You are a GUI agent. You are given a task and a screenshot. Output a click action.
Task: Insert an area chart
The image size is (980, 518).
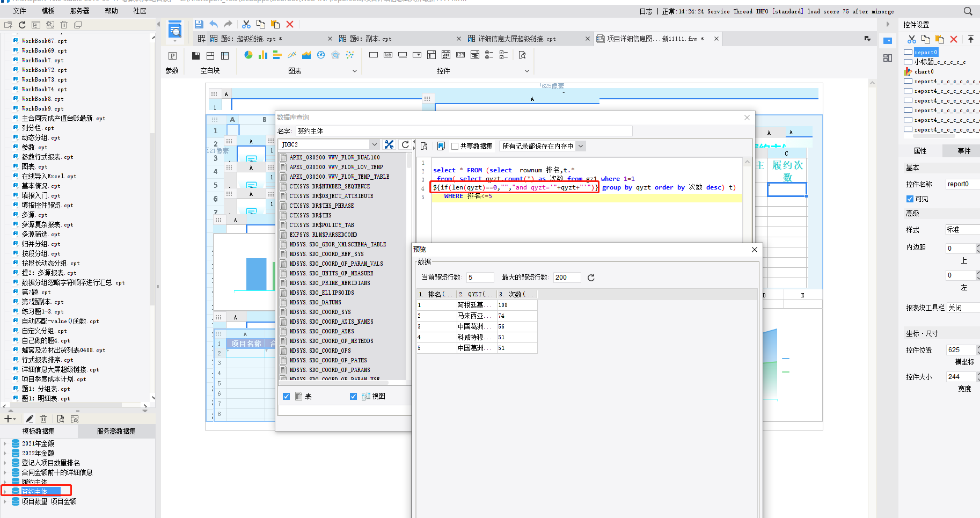[306, 55]
